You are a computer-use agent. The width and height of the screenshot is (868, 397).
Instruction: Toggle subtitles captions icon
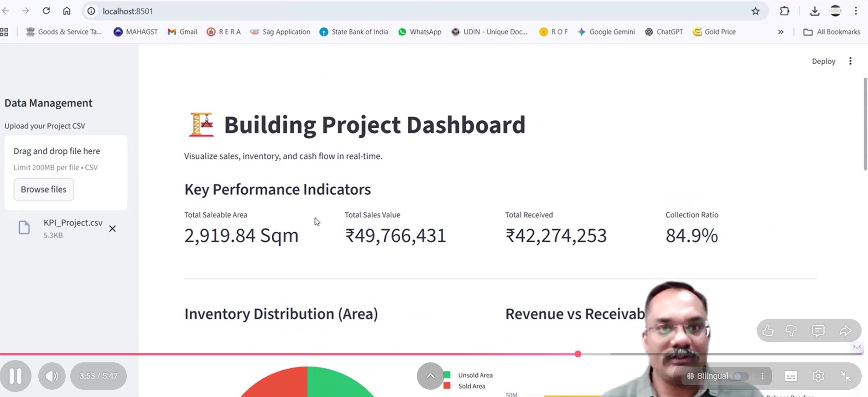(x=791, y=376)
